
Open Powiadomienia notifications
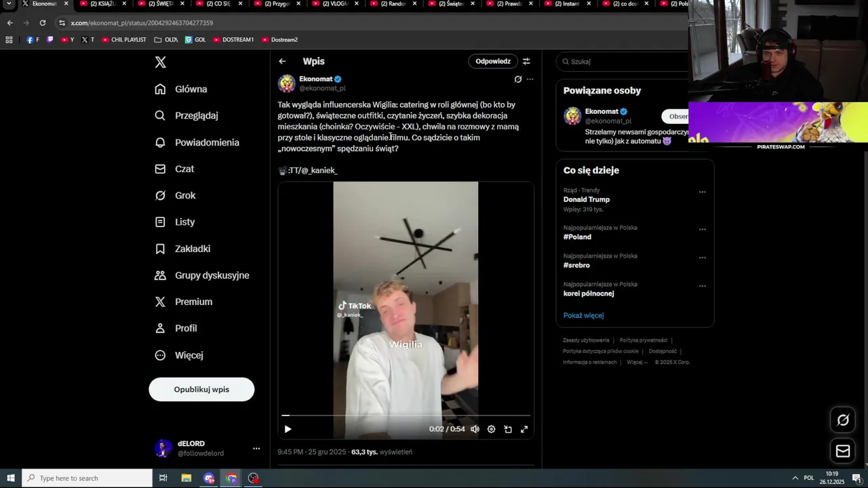(x=197, y=142)
